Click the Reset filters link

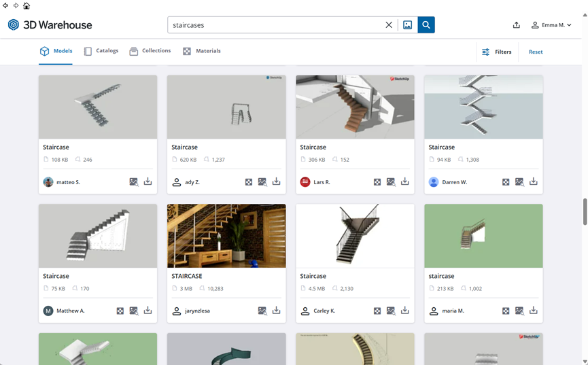click(536, 52)
